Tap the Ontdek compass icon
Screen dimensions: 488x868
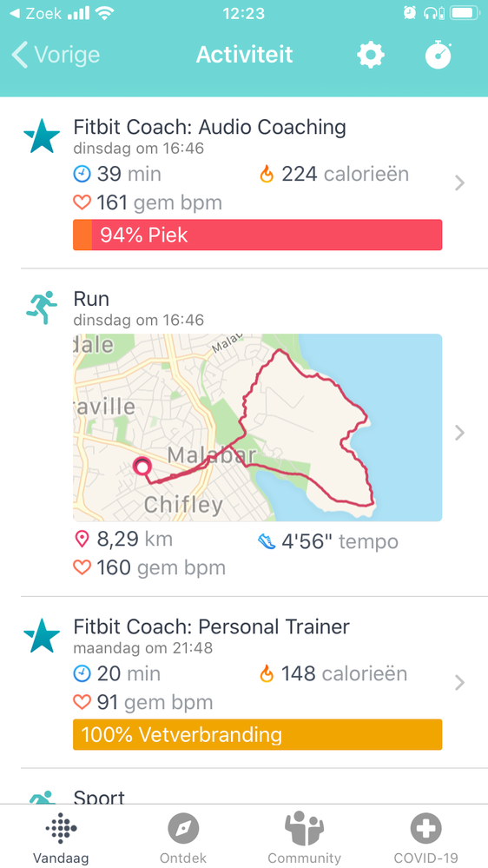tap(183, 829)
